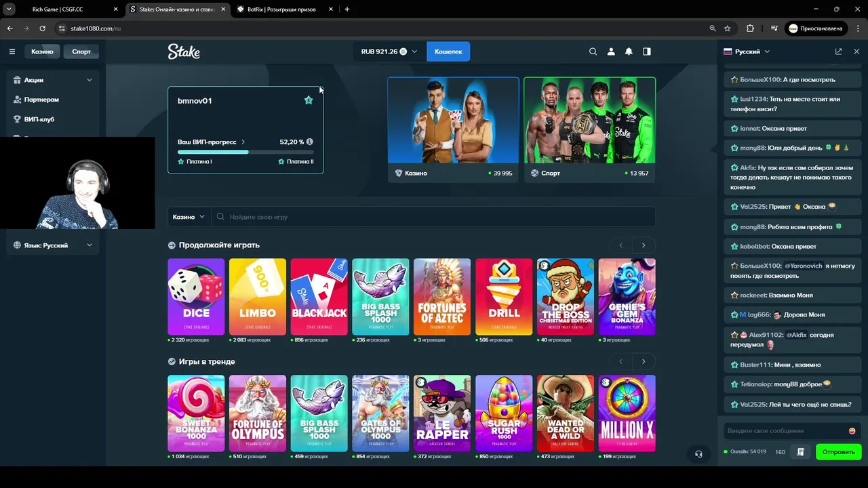868x488 pixels.
Task: Toggle the chat panel icon in header
Action: (x=647, y=52)
